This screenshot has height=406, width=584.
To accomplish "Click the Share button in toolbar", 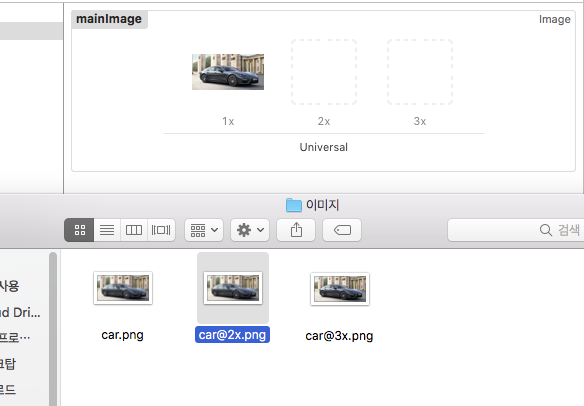I will click(296, 230).
